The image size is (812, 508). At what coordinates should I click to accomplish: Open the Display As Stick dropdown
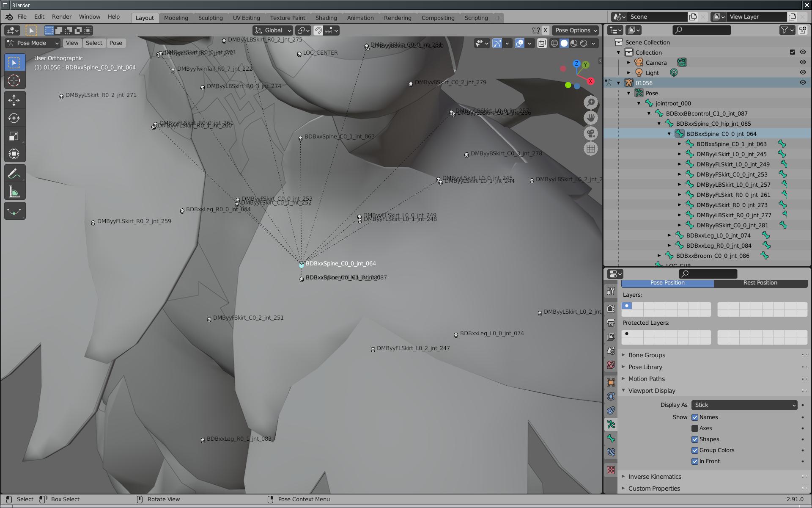[744, 405]
